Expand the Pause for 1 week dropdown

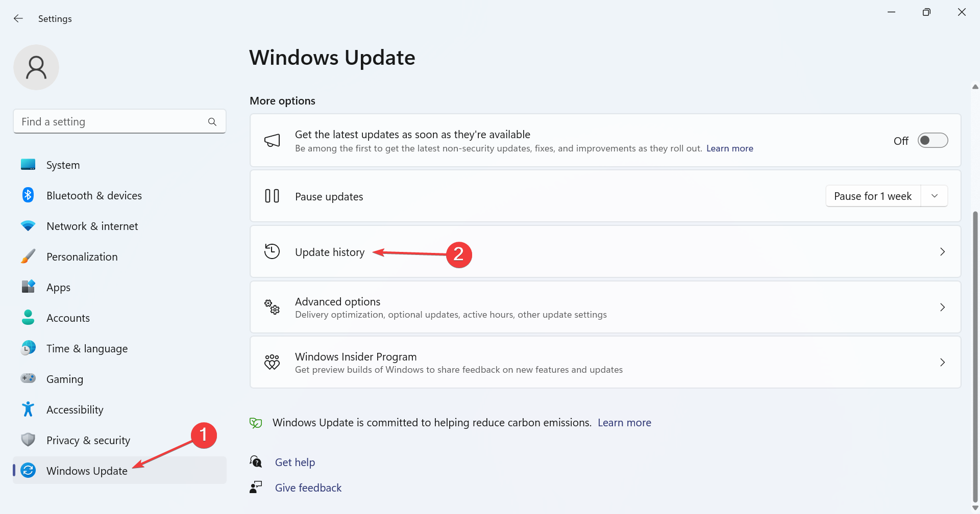[x=934, y=196]
